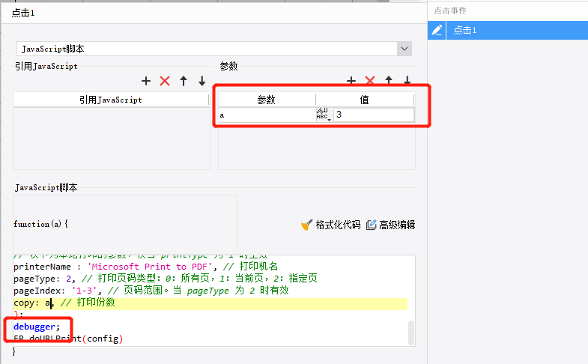
Task: Move the parameter row down
Action: (407, 81)
